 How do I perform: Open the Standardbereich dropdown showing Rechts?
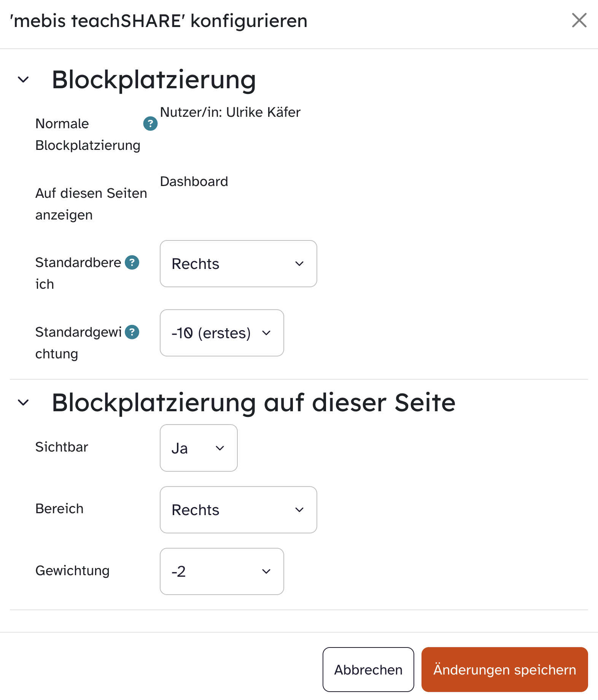(238, 264)
